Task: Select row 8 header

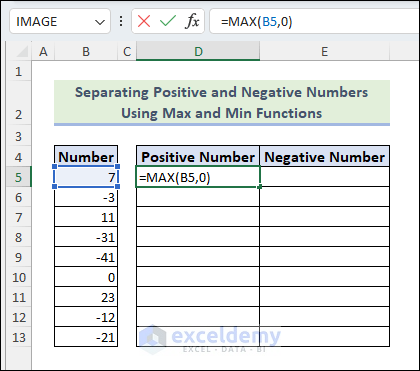Action: [x=19, y=237]
